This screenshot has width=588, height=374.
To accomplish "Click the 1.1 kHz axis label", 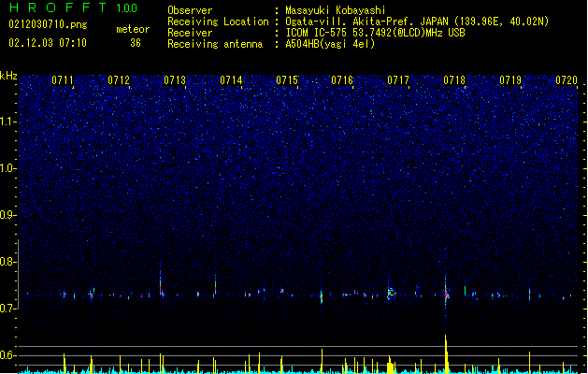I will pyautogui.click(x=8, y=122).
